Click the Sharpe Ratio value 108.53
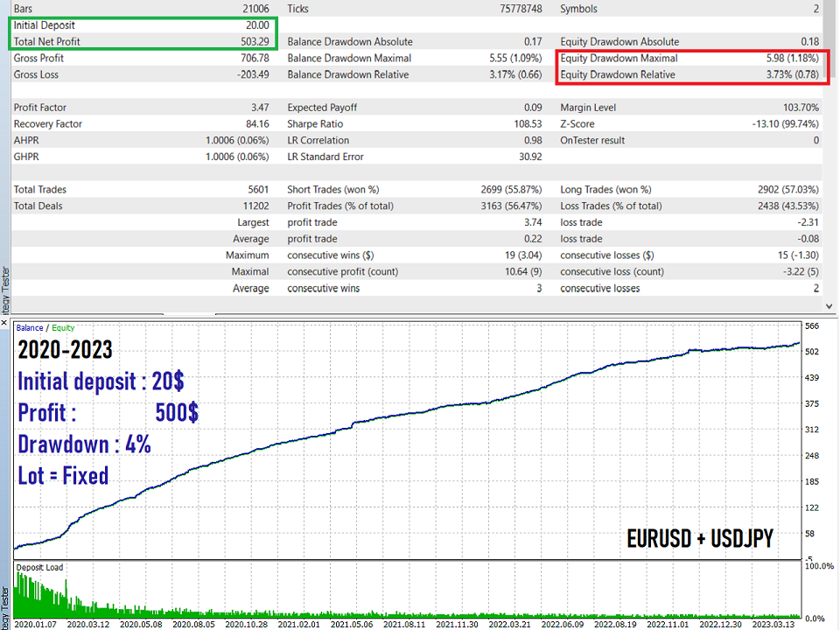840x630 pixels. pyautogui.click(x=528, y=123)
